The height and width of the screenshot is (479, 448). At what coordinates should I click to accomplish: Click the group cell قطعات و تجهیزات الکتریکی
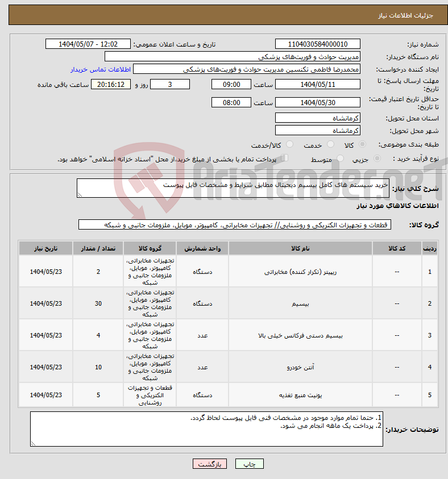(150, 395)
